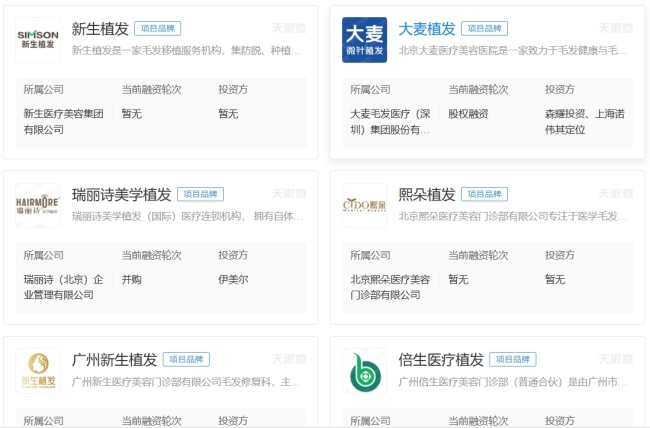
Task: Click financing round value 股权融资
Action: (x=468, y=114)
